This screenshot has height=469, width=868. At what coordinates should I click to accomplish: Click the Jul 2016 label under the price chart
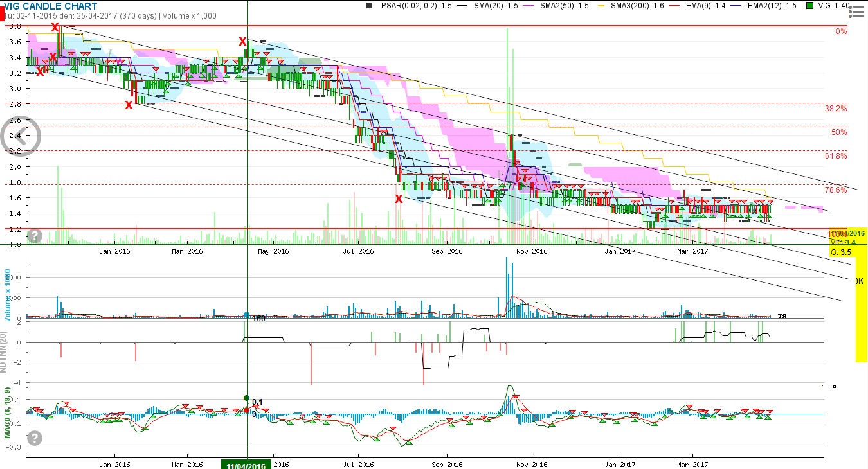(x=358, y=251)
